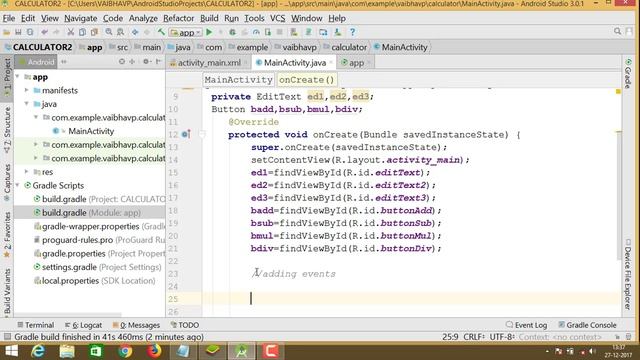The image size is (640, 360).
Task: Click the Navigate Back arrow icon
Action: tap(135, 32)
